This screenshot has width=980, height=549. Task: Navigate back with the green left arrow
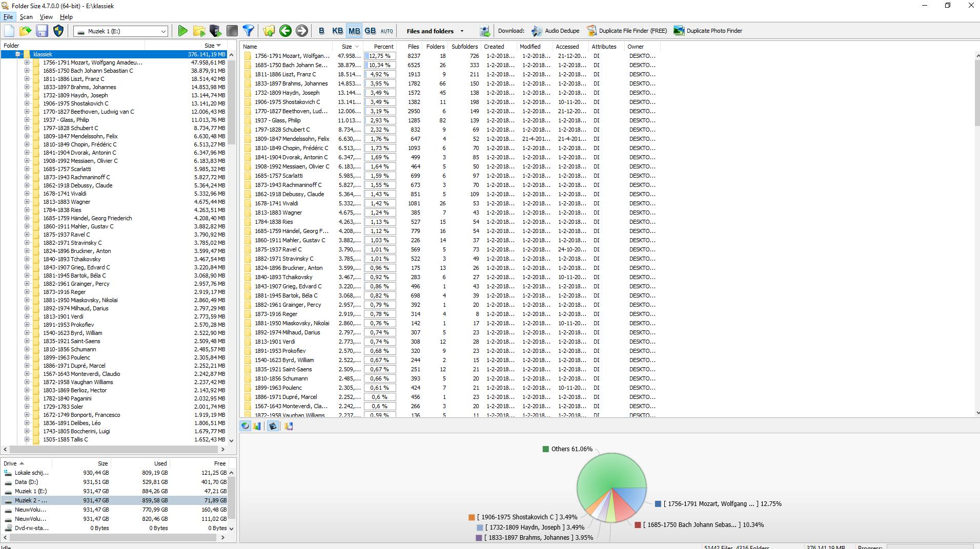tap(285, 31)
